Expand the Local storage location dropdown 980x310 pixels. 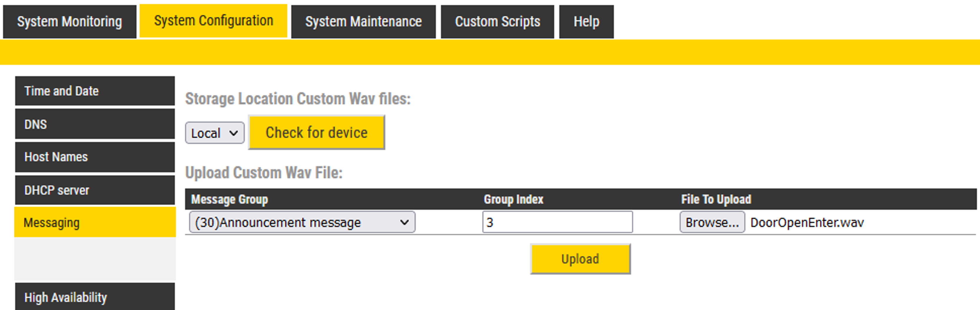[x=215, y=133]
